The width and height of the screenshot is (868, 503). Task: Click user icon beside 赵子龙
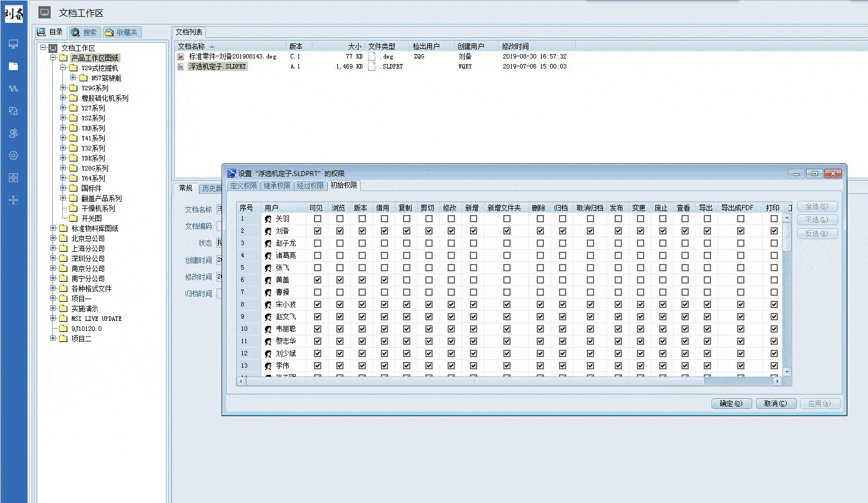click(268, 243)
